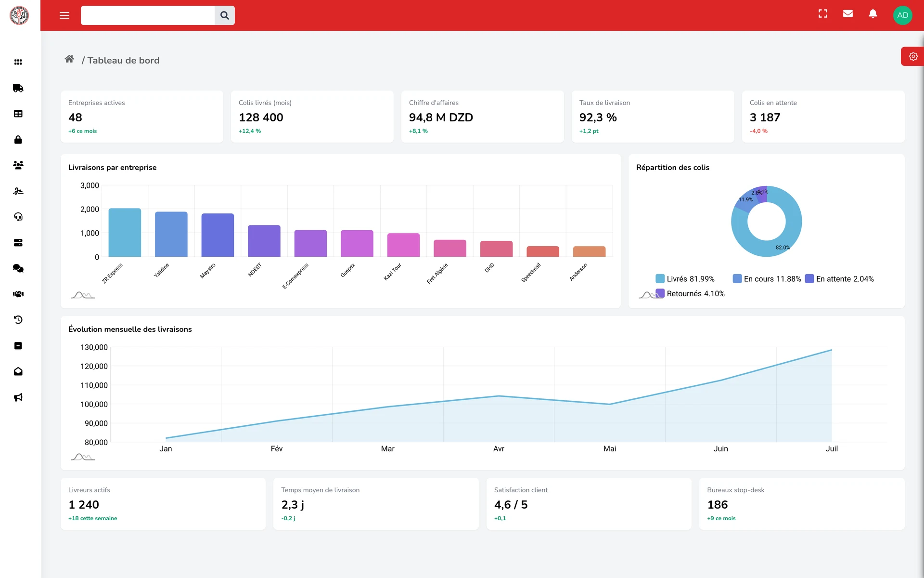Expand the red settings gear panel
Viewport: 924px width, 578px height.
tap(912, 56)
